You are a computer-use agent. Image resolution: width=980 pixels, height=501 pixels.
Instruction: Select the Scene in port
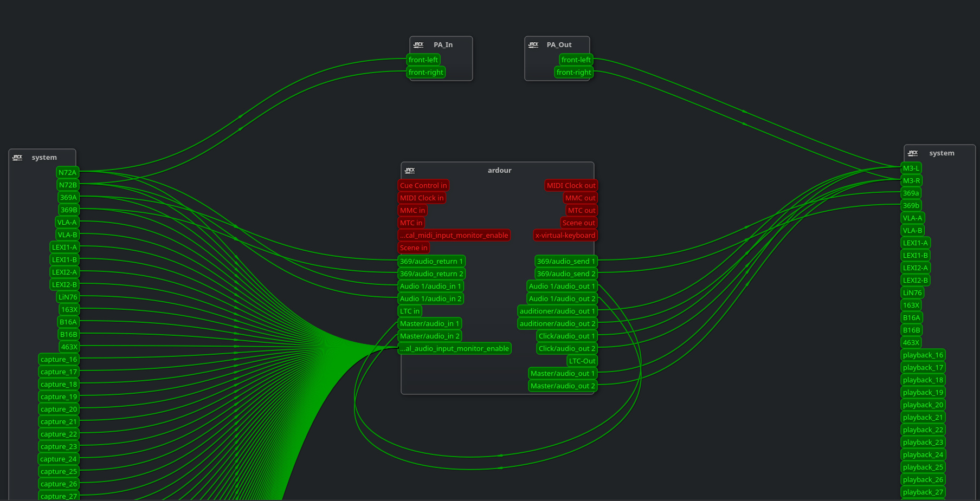[x=414, y=248]
